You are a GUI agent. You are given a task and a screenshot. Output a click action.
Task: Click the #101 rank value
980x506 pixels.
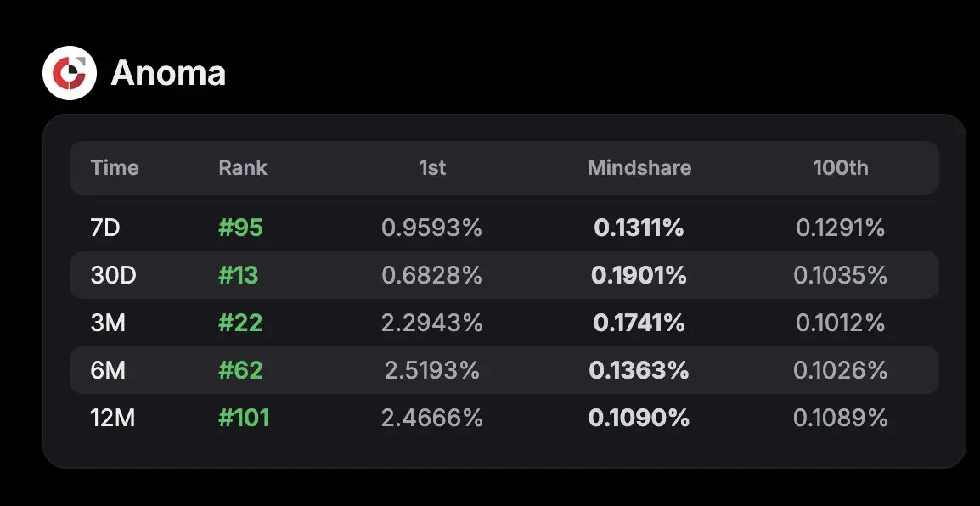tap(244, 418)
